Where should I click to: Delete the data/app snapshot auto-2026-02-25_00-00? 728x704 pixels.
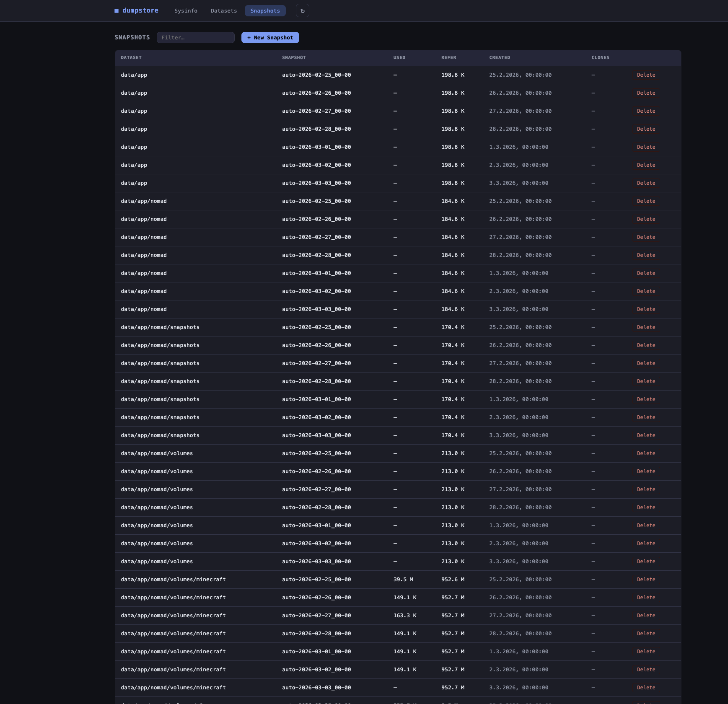646,75
